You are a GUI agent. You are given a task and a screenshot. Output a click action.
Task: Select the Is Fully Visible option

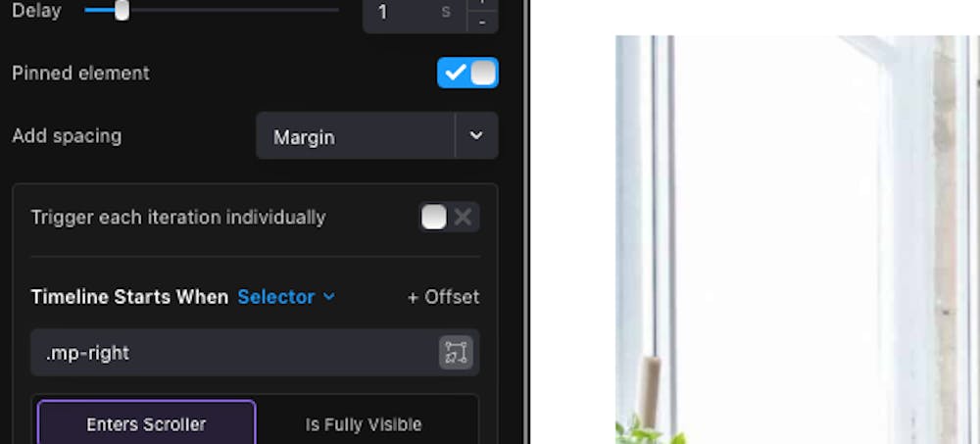(364, 424)
